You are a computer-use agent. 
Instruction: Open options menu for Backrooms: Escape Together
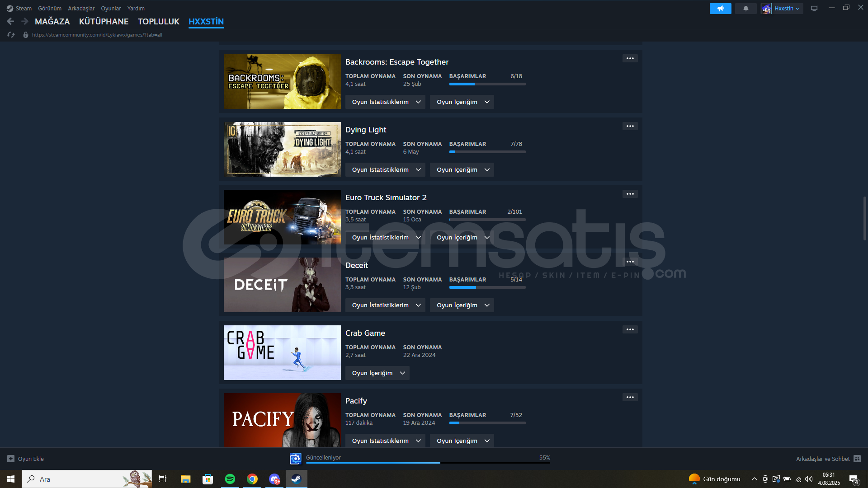(x=630, y=58)
